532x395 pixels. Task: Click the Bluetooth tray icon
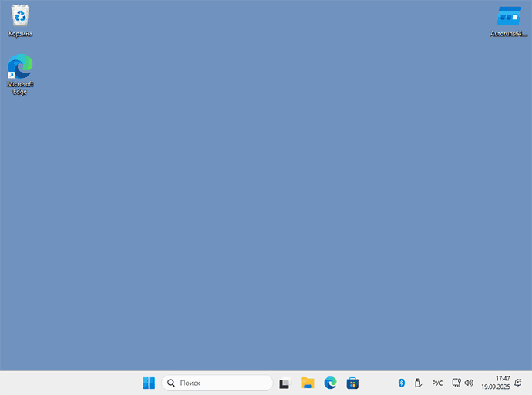[401, 383]
